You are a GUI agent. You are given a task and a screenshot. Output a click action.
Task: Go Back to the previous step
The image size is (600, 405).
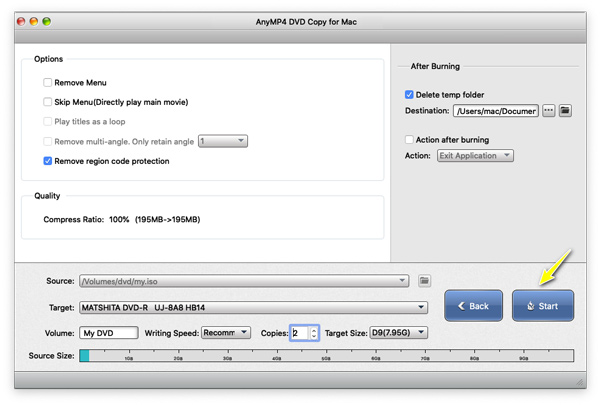(x=473, y=306)
